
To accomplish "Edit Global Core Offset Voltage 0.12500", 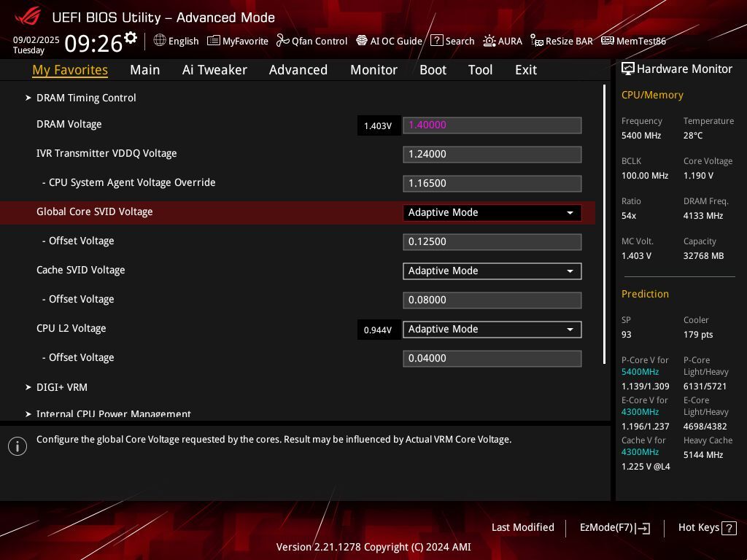I will pos(492,241).
